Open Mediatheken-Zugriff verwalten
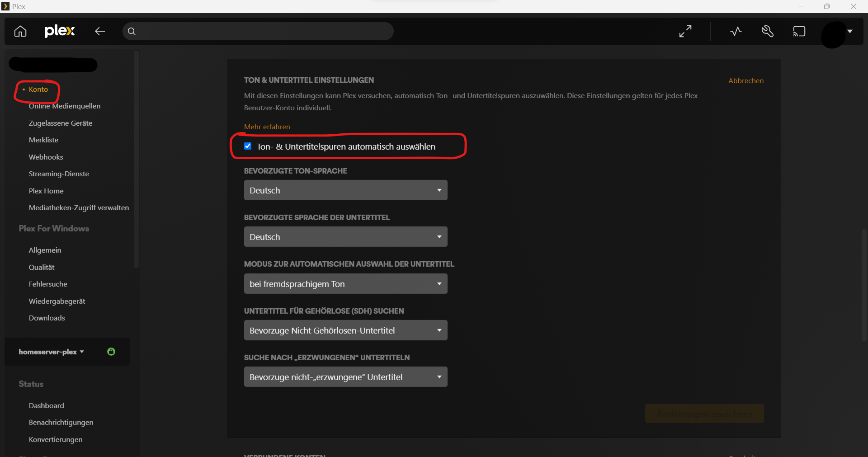This screenshot has width=868, height=457. click(79, 208)
